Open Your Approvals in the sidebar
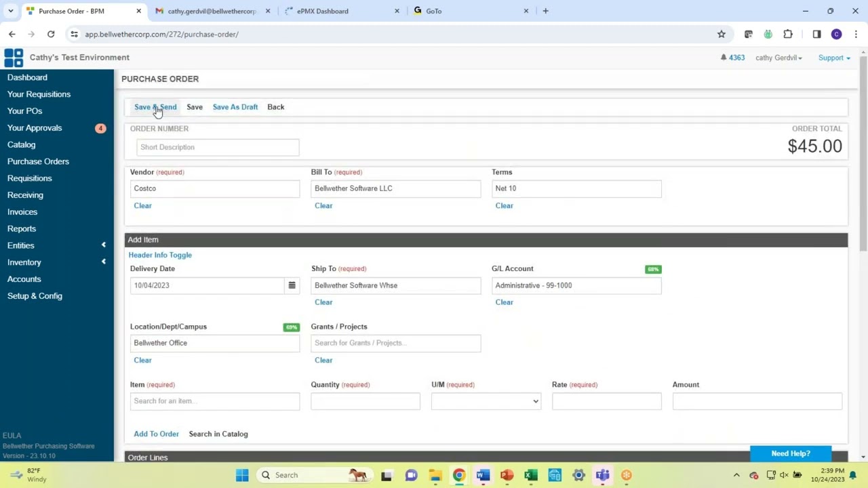 point(35,127)
